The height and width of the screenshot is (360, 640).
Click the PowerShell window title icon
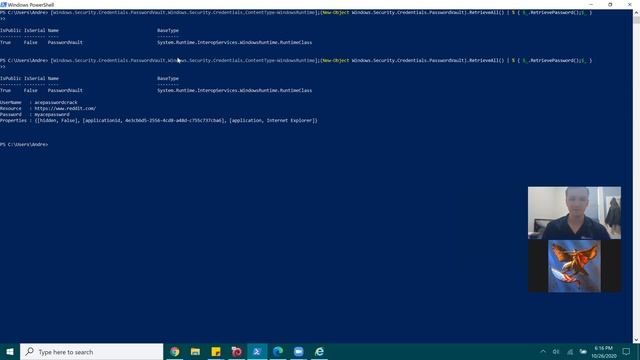pyautogui.click(x=4, y=4)
